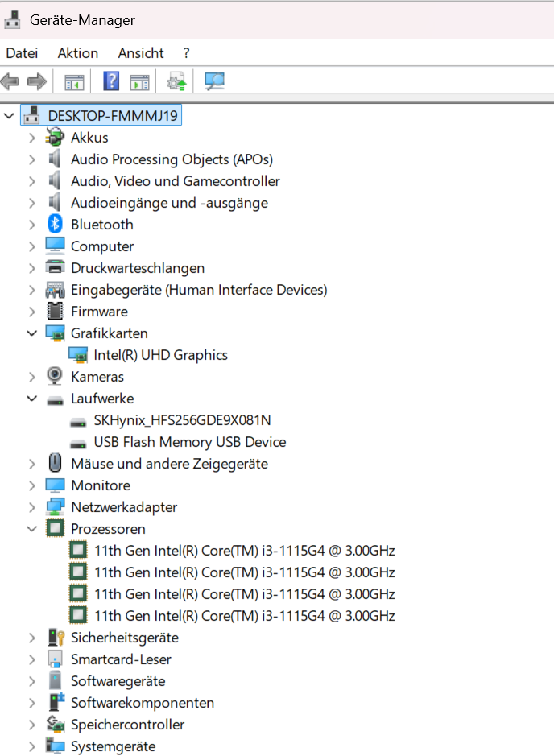Expand the Netzwerkadapter category
554x756 pixels.
pos(31,507)
